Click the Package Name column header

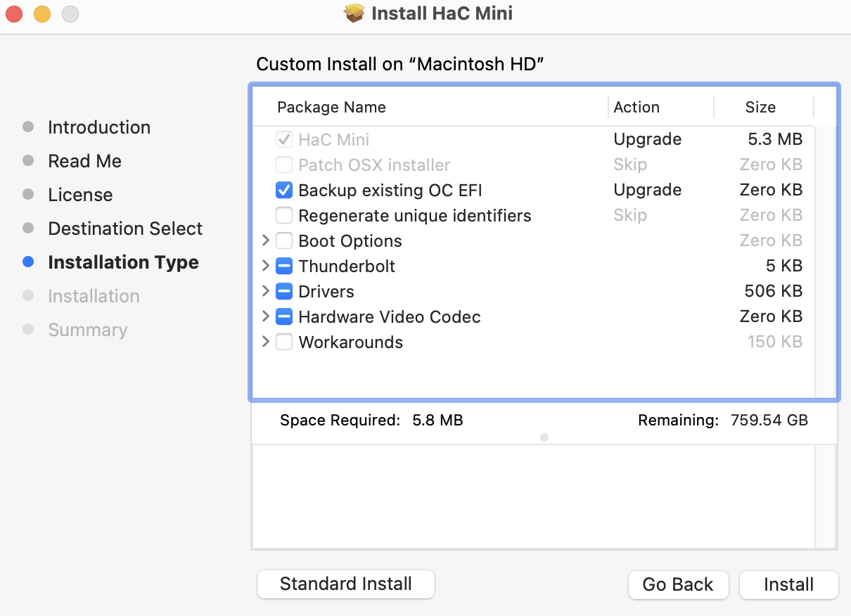pyautogui.click(x=331, y=108)
